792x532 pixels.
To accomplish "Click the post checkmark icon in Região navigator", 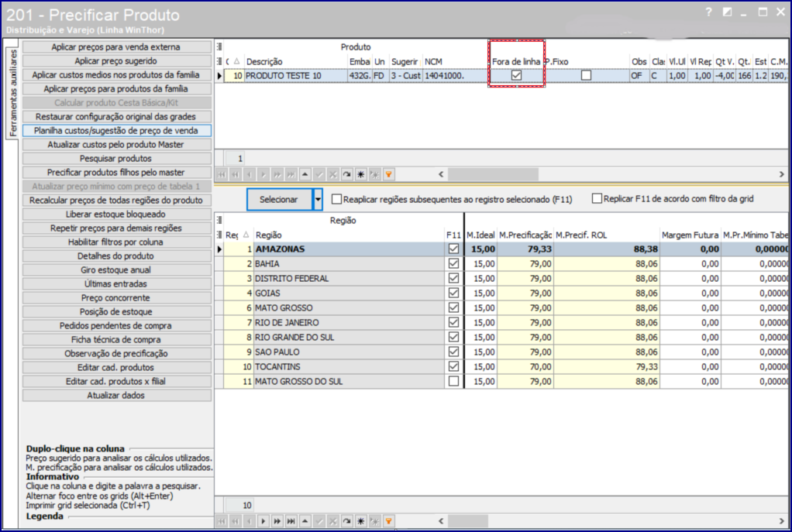I will [x=319, y=521].
